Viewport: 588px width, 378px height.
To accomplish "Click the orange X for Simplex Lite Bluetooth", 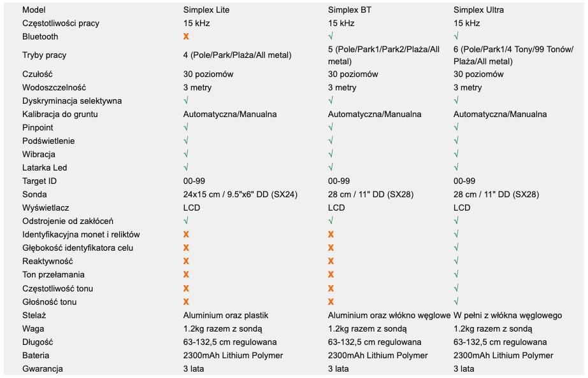I will pyautogui.click(x=186, y=36).
